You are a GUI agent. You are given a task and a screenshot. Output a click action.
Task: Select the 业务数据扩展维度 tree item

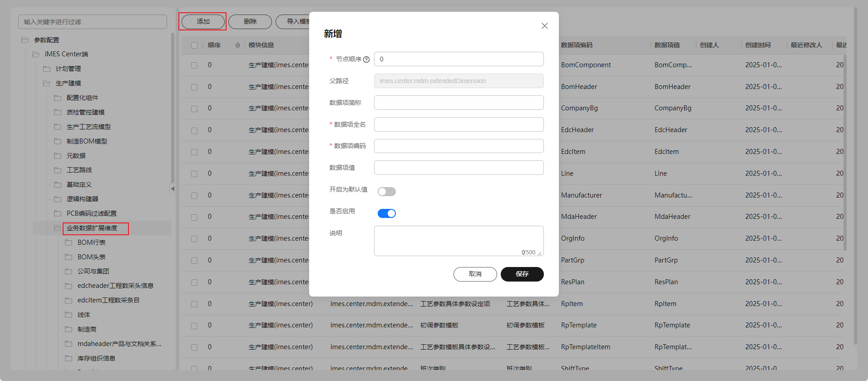[92, 228]
